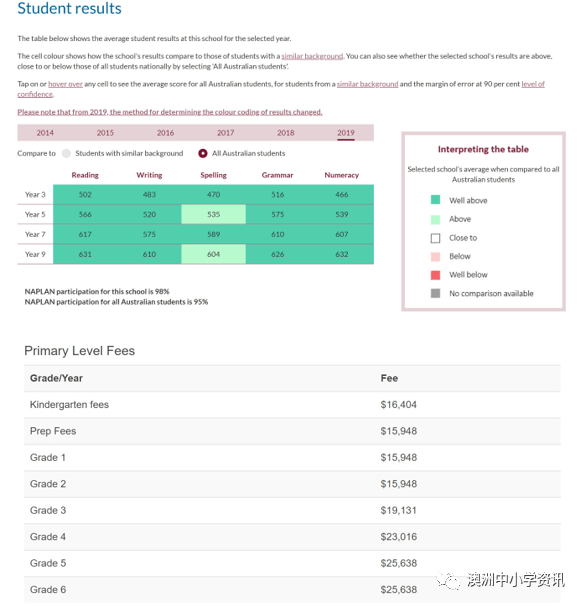Click the 'Year 9' row label
This screenshot has width=583, height=606.
(35, 254)
